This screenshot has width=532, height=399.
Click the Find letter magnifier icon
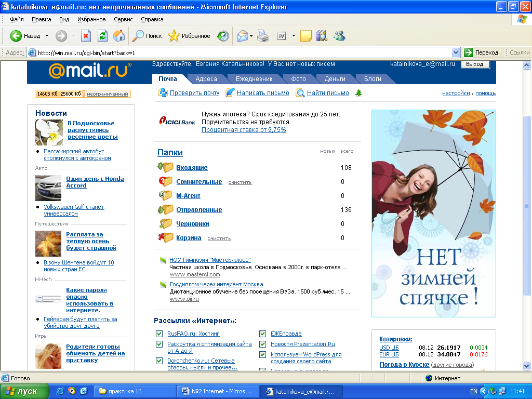(300, 92)
